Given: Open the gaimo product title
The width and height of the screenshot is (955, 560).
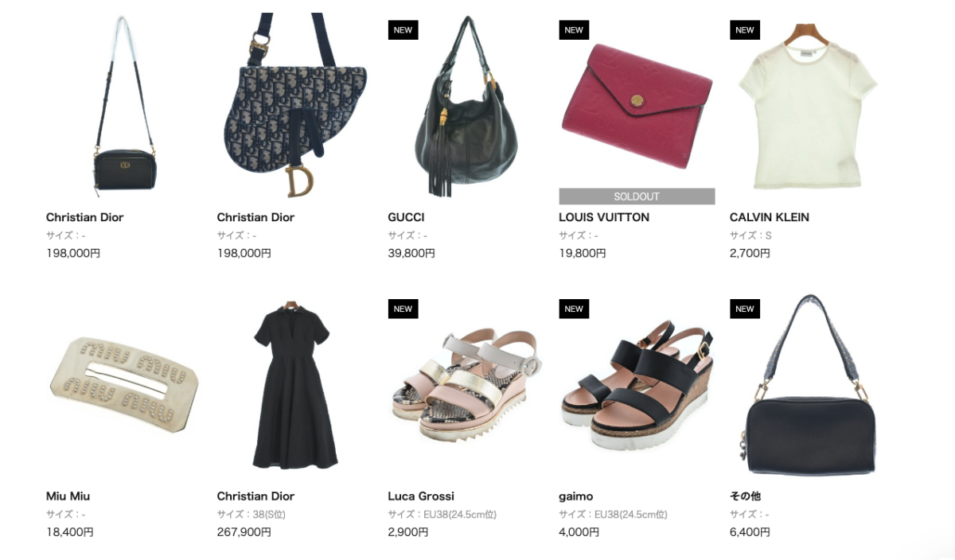Looking at the screenshot, I should [x=575, y=496].
